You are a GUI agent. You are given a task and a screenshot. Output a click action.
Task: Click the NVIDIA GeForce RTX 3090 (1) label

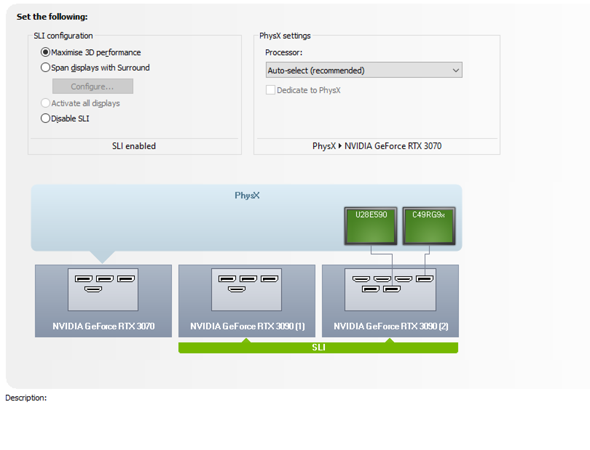pyautogui.click(x=248, y=326)
